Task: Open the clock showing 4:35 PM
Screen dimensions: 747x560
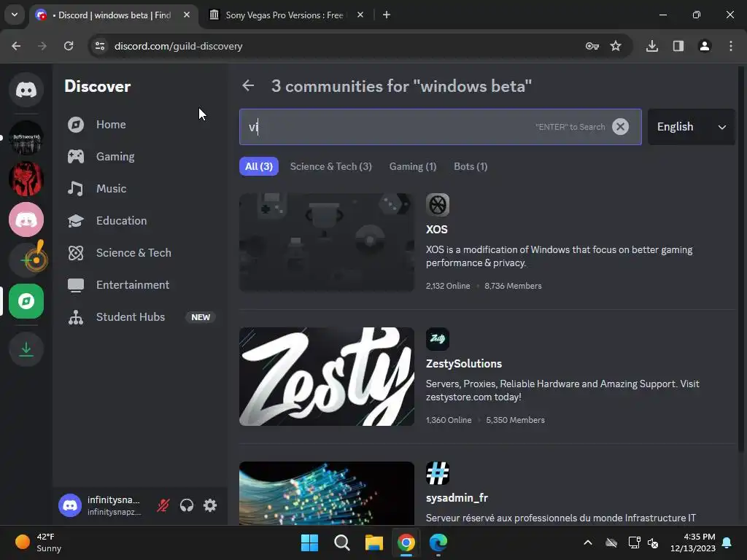Action: pos(693,542)
